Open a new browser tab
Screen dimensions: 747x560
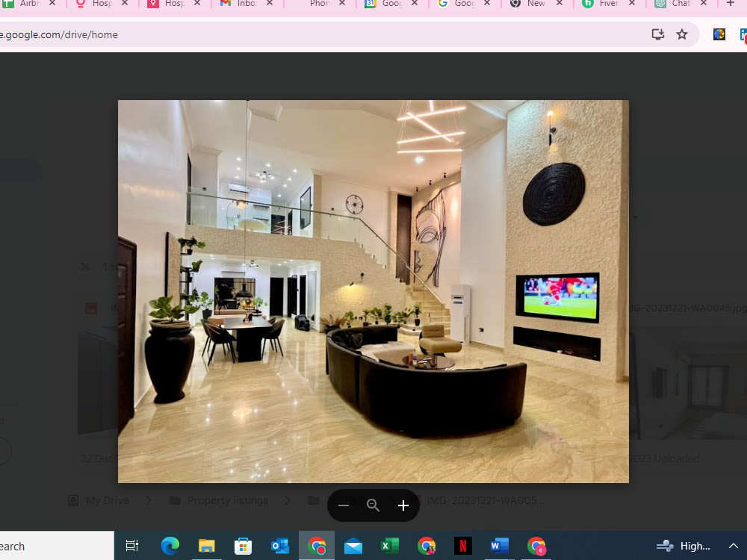point(731,3)
